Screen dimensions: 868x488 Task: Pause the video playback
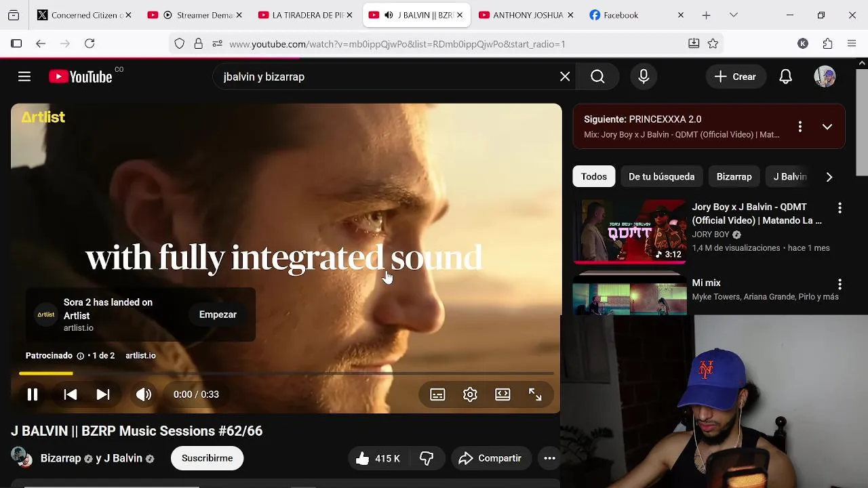(x=32, y=394)
